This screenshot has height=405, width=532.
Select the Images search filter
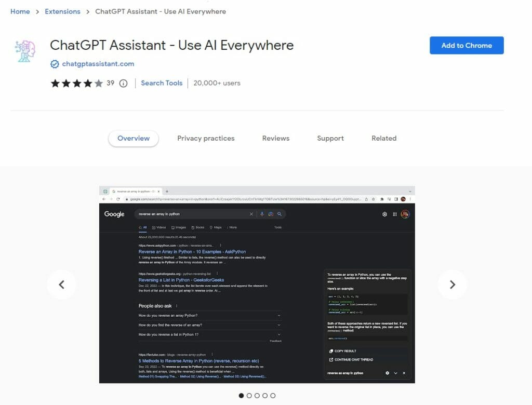(x=179, y=227)
